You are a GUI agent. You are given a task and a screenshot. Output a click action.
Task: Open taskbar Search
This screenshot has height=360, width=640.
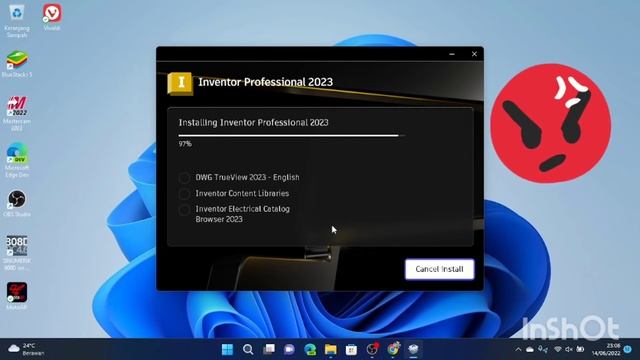[x=248, y=349]
